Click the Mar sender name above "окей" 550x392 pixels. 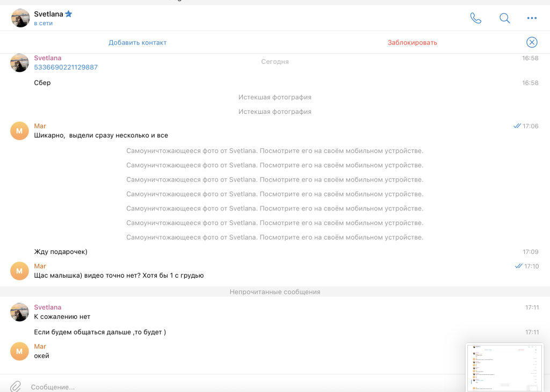tap(40, 346)
